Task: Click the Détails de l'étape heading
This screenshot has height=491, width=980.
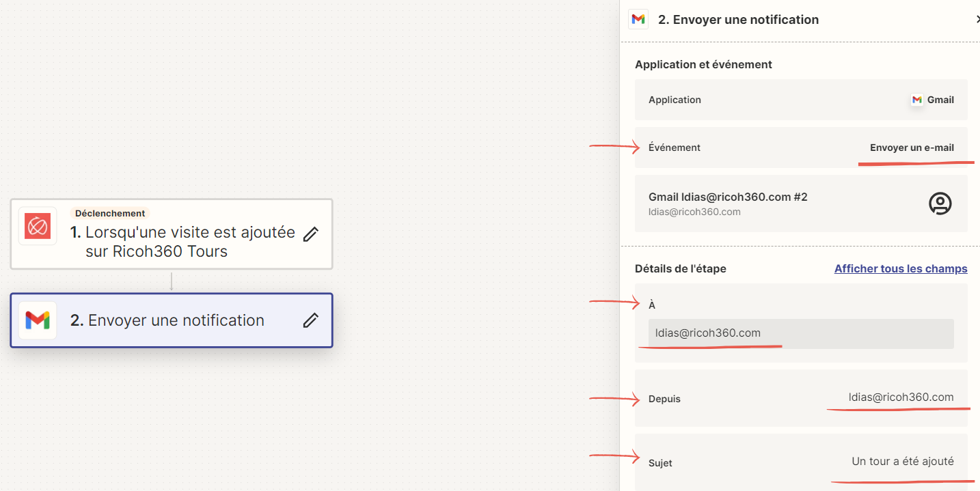Action: coord(681,268)
